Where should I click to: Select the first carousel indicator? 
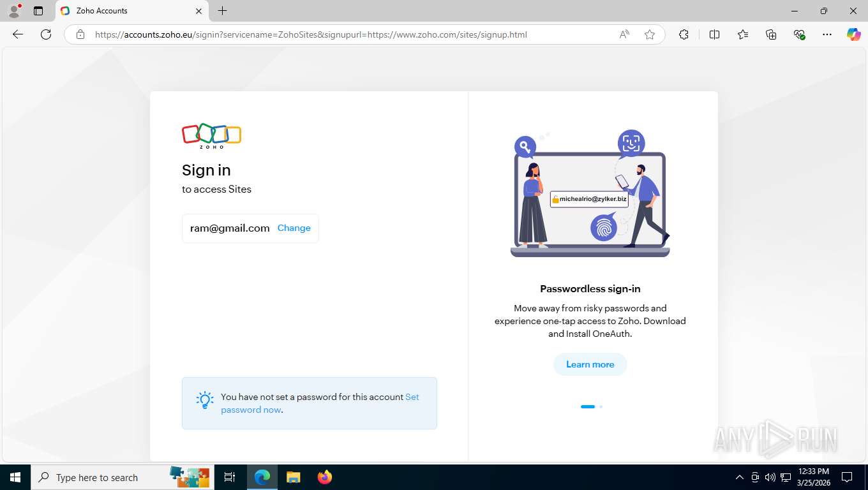[588, 406]
